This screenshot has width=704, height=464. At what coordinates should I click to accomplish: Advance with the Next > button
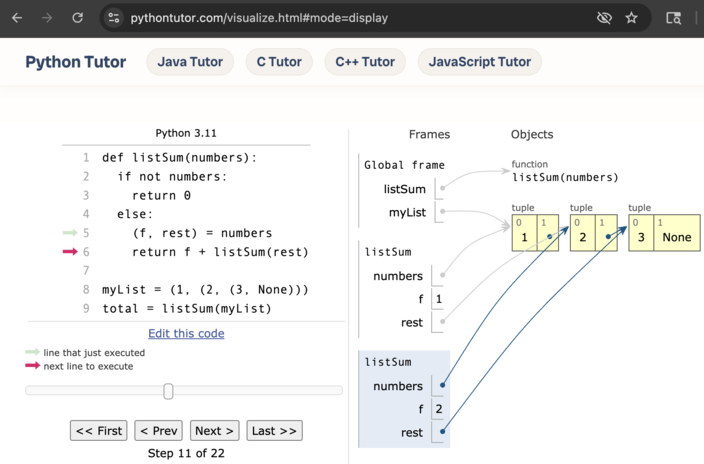pos(215,431)
